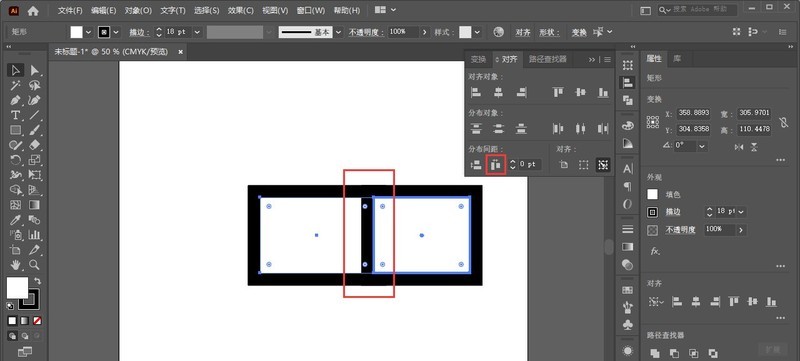Open rotation angle dropdown in Properties
Image resolution: width=800 pixels, height=361 pixels.
pos(703,146)
